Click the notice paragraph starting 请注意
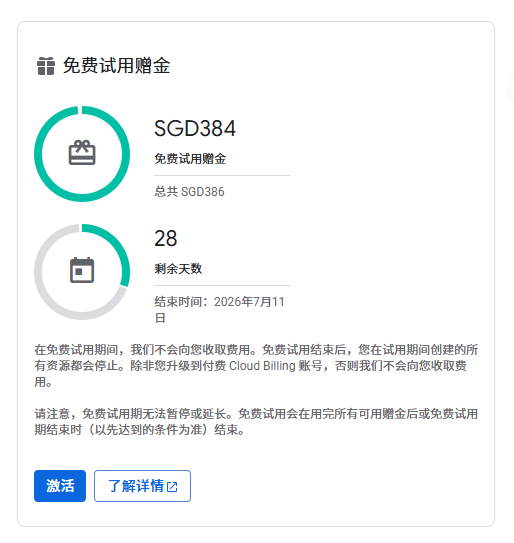 tap(256, 422)
